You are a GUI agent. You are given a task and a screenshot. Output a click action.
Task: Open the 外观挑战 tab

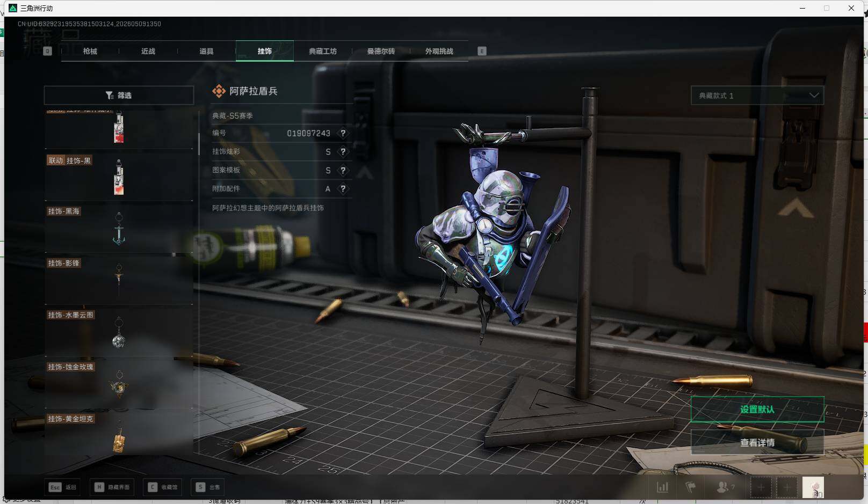coord(439,51)
